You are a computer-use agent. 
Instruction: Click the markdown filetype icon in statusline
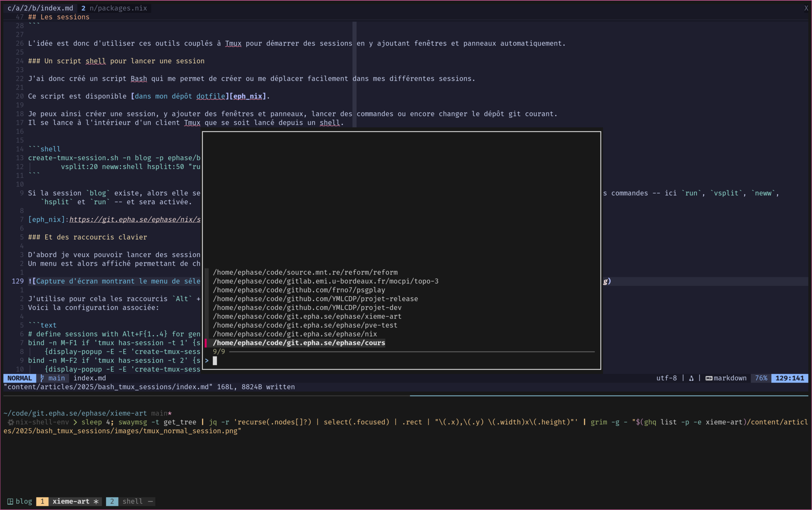coord(709,378)
